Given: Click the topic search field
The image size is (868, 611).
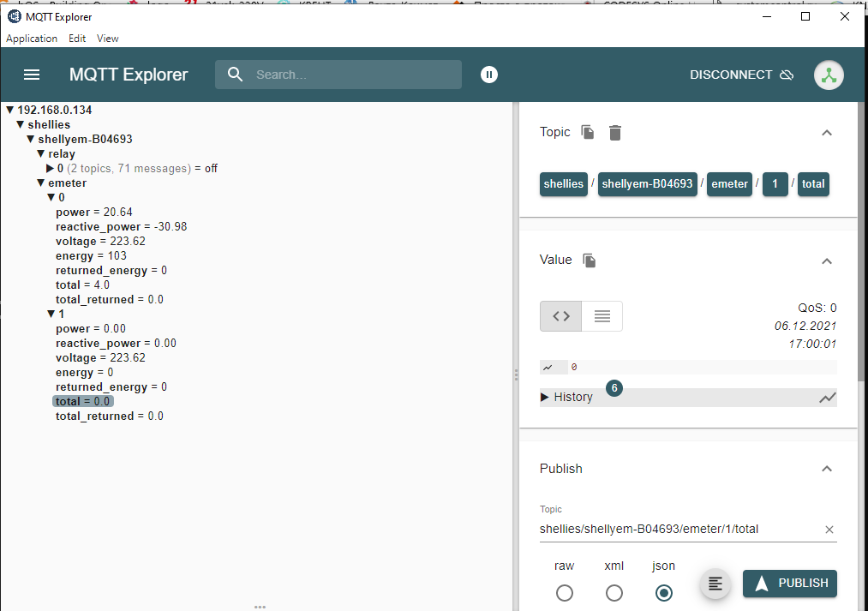Looking at the screenshot, I should pyautogui.click(x=351, y=75).
